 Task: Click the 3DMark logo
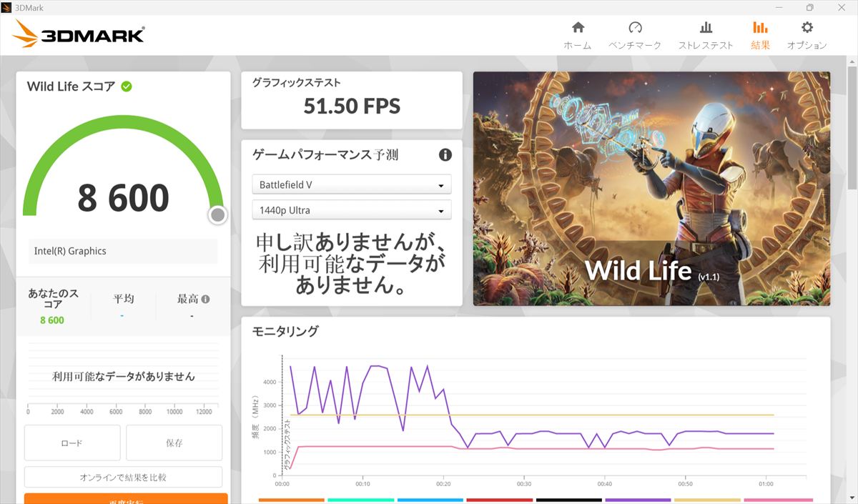79,34
